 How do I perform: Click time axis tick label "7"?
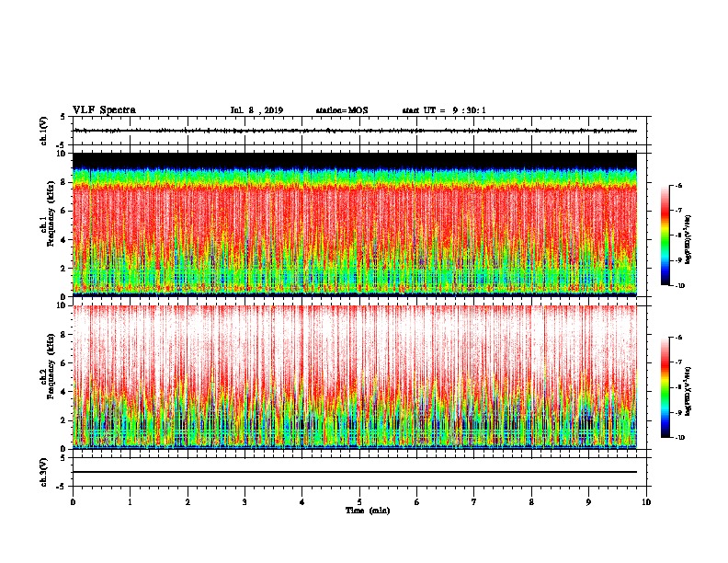point(474,502)
